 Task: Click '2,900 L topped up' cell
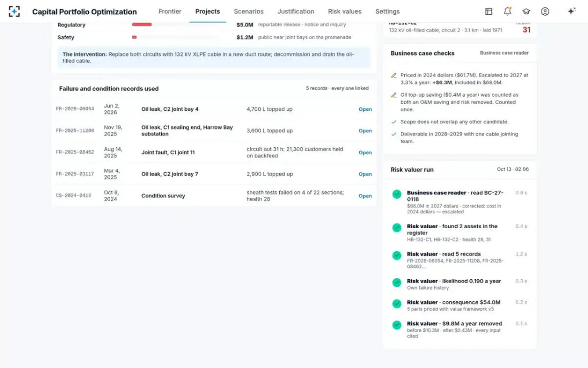[x=269, y=174]
